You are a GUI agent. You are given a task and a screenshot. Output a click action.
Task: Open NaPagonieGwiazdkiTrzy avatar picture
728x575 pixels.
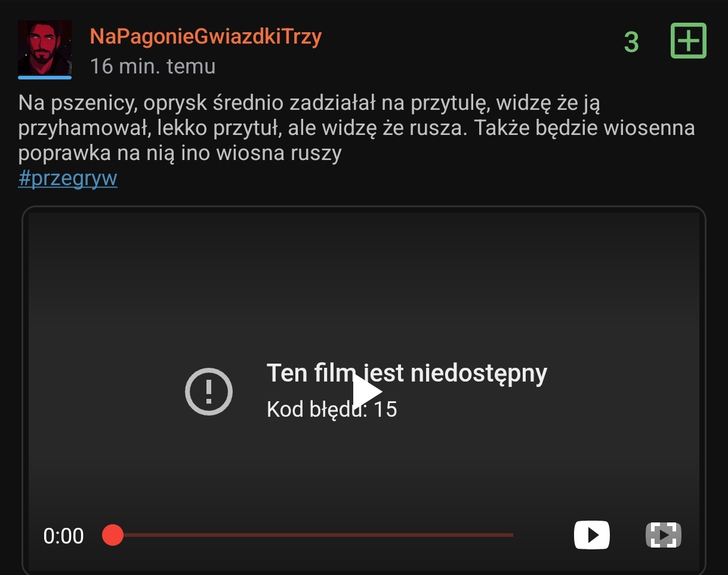pyautogui.click(x=45, y=47)
